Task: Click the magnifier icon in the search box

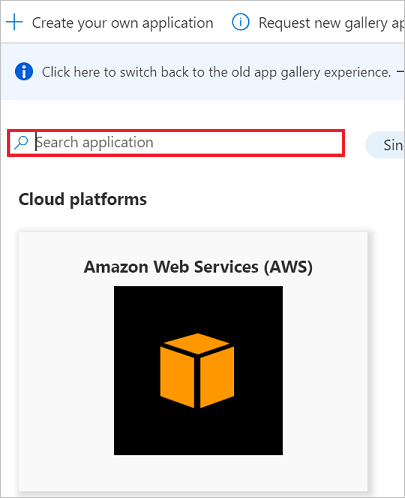Action: [21, 142]
